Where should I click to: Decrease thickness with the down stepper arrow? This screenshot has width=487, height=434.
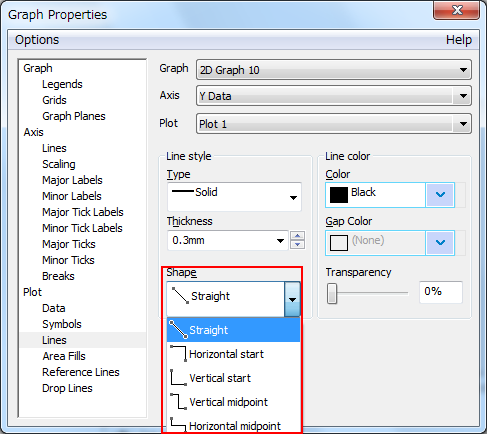(297, 245)
